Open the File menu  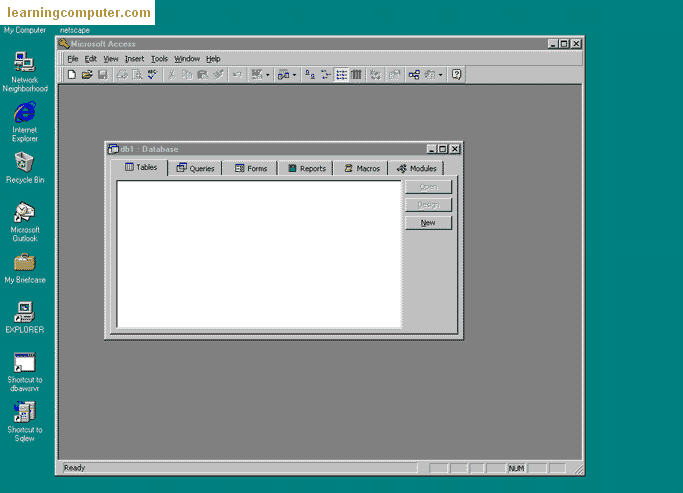72,59
